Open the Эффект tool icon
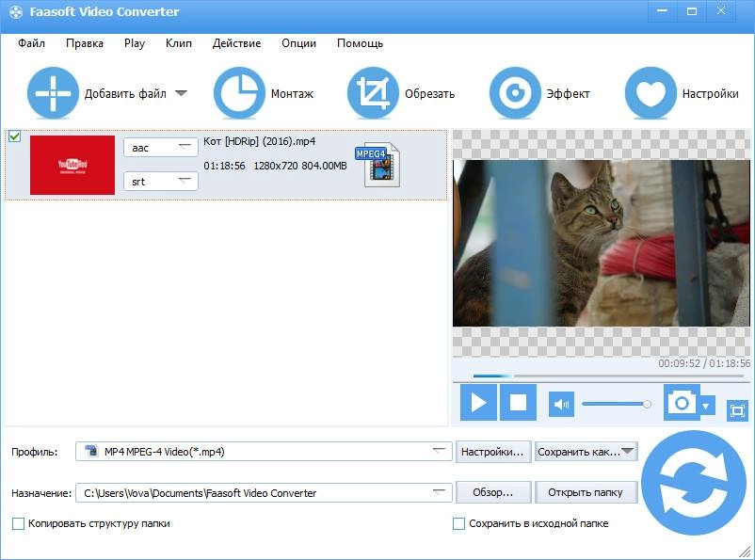The width and height of the screenshot is (755, 560). [515, 93]
